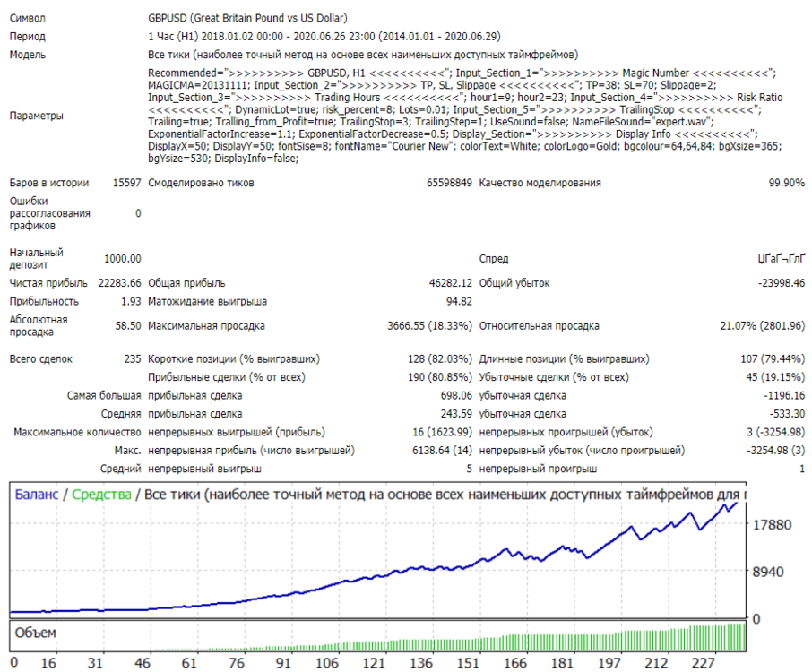This screenshot has width=812, height=672.
Task: Click the long positions value 107 (79.44%)
Action: (773, 358)
